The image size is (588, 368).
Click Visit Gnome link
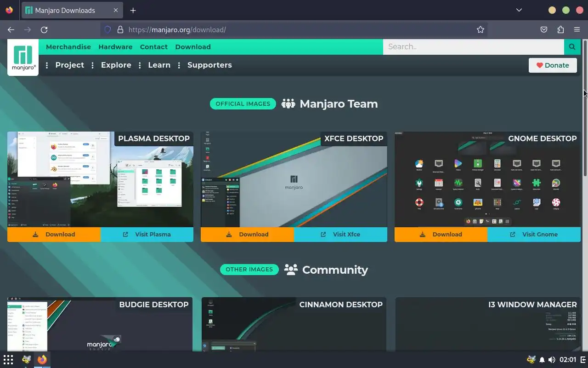(534, 234)
